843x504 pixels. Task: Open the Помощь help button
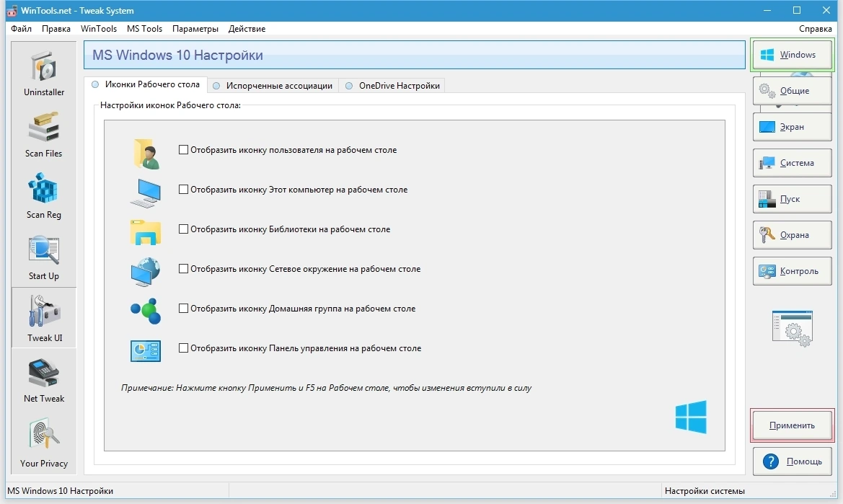[x=792, y=461]
